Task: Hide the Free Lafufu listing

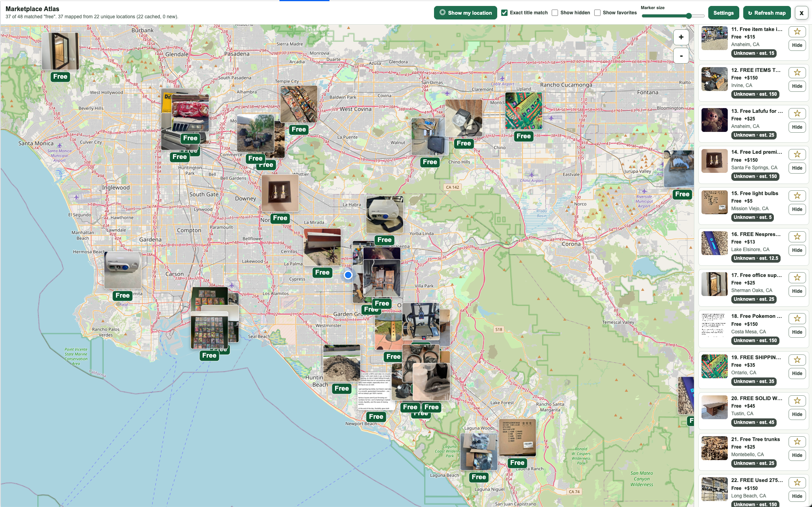Action: click(797, 127)
